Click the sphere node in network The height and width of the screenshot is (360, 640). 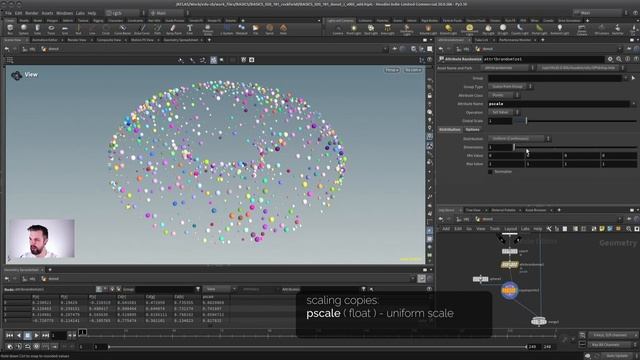click(x=480, y=279)
